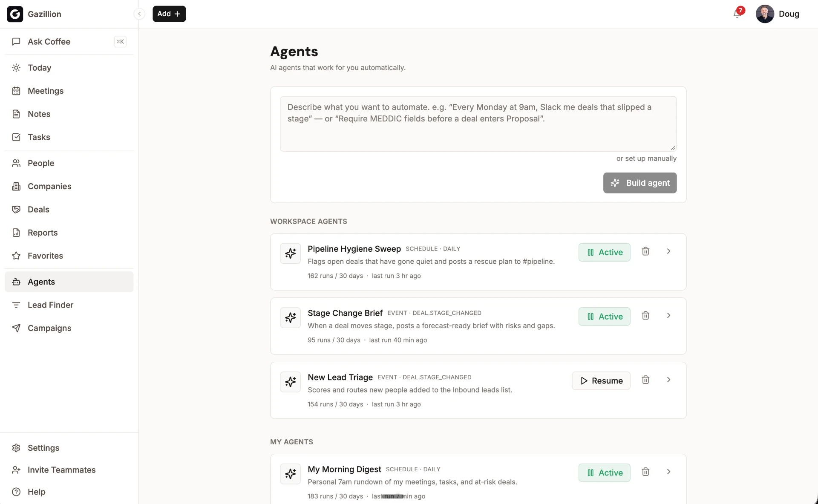Go to Today in sidebar
This screenshot has width=818, height=504.
(69, 68)
